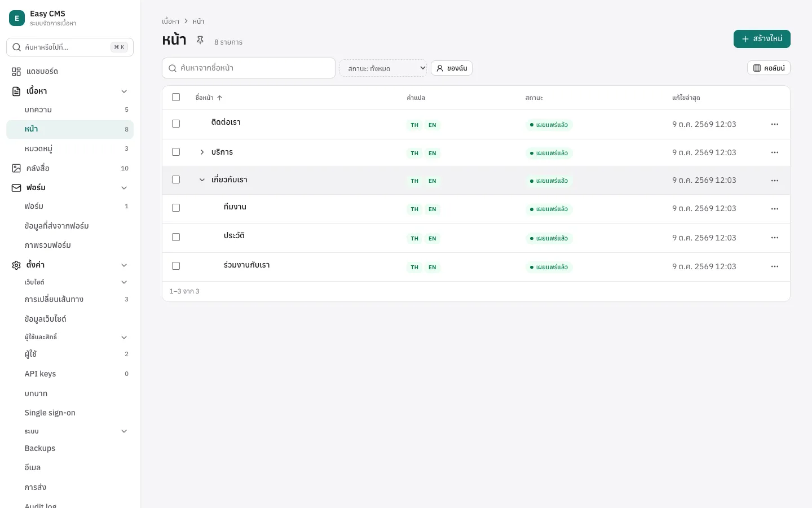
Task: Check the เกี่ยวกับเรา row checkbox
Action: point(176,179)
